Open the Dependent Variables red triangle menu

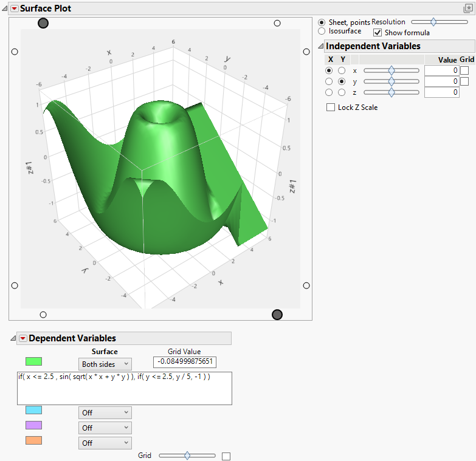tap(23, 338)
